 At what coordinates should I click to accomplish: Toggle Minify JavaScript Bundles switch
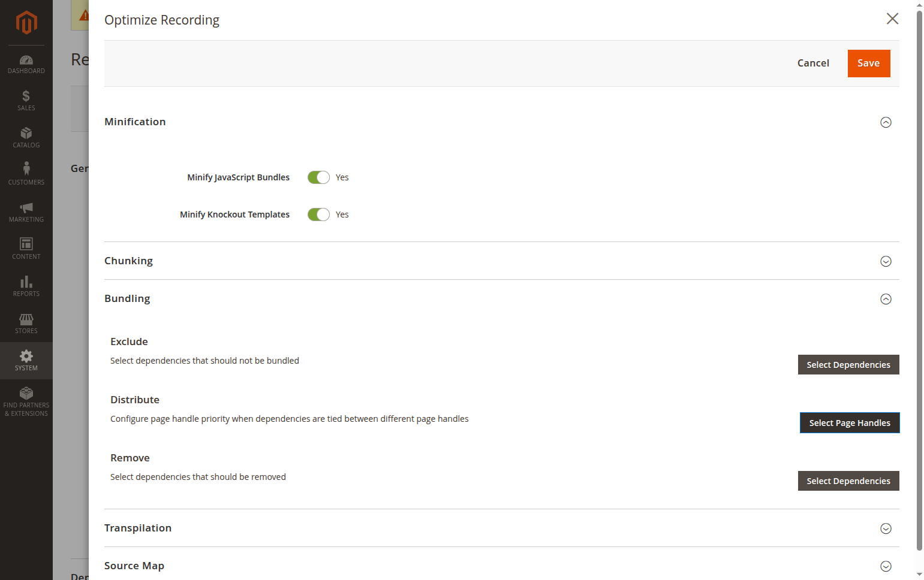click(x=318, y=177)
